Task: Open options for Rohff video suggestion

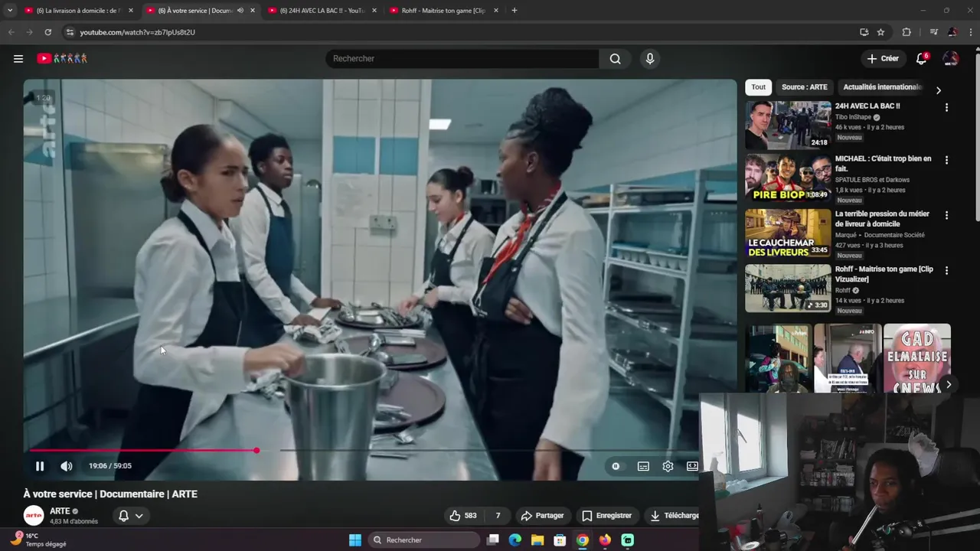Action: [x=946, y=270]
